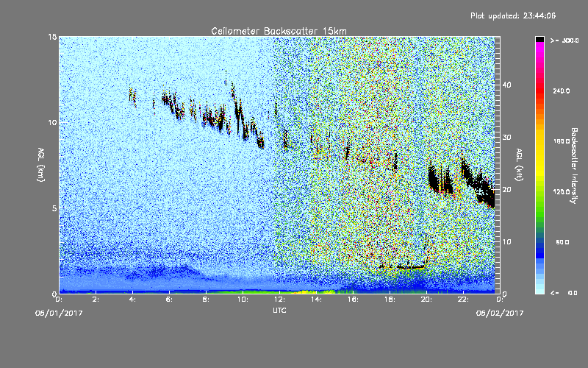
Task: Click the '16:' hour tick label
Action: (353, 300)
